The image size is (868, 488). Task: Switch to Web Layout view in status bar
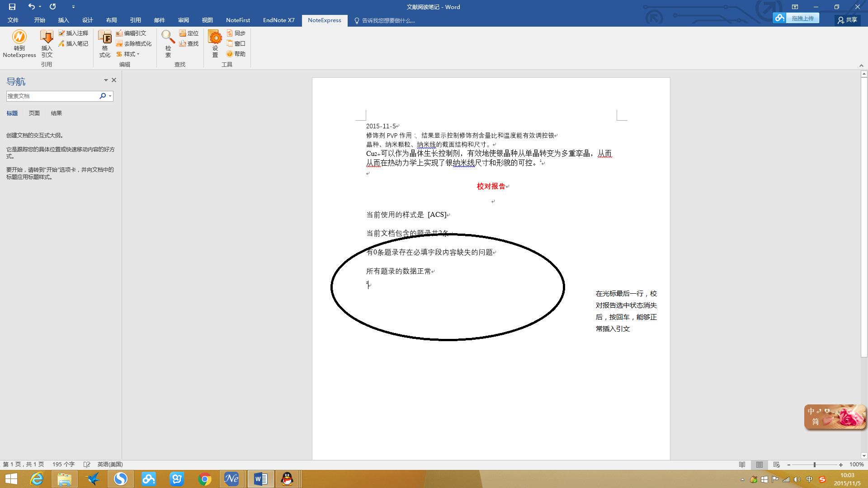777,465
